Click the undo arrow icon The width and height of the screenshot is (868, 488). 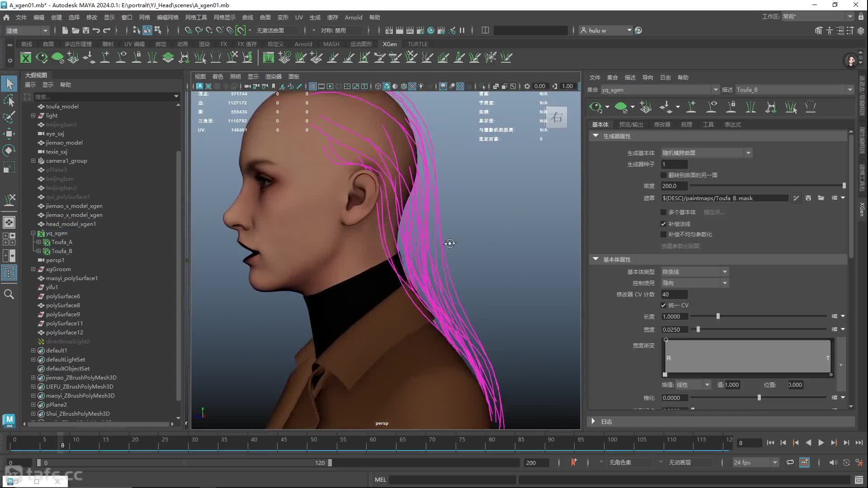click(x=96, y=30)
